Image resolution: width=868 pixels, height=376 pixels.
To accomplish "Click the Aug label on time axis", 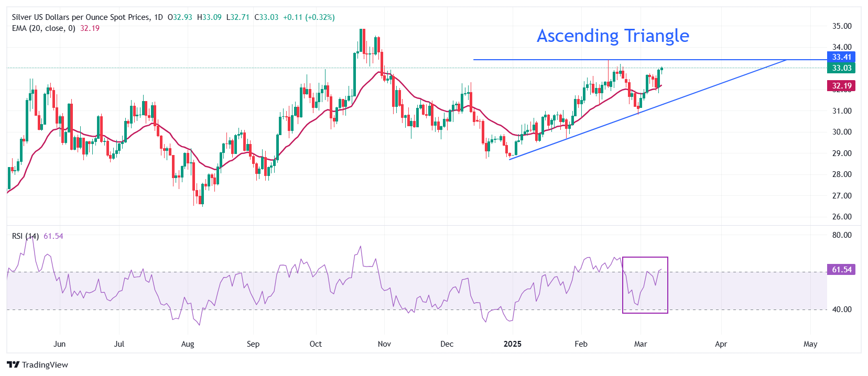I will (188, 344).
